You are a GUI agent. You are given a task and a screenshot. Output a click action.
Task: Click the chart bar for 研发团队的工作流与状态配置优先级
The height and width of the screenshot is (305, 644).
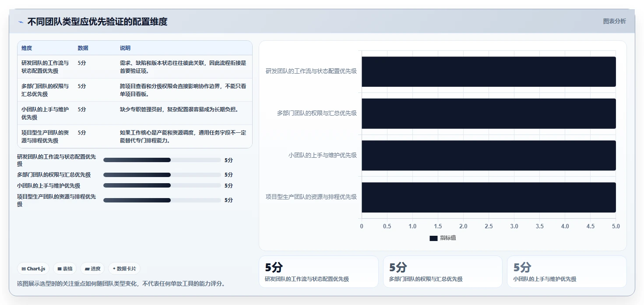pos(489,71)
